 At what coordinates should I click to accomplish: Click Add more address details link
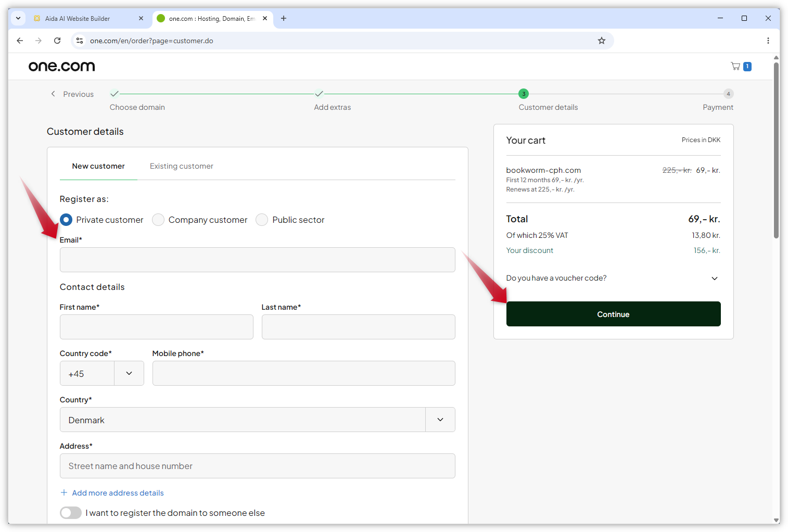[x=118, y=493]
